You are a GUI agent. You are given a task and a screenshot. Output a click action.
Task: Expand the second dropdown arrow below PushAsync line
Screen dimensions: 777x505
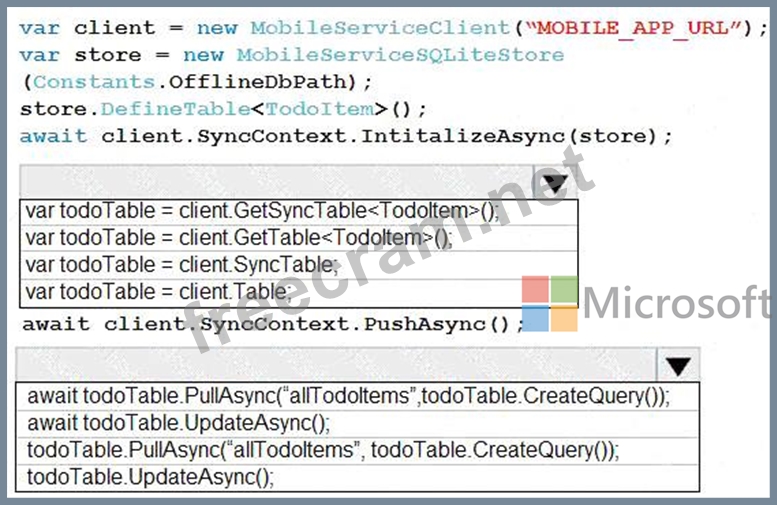click(678, 365)
